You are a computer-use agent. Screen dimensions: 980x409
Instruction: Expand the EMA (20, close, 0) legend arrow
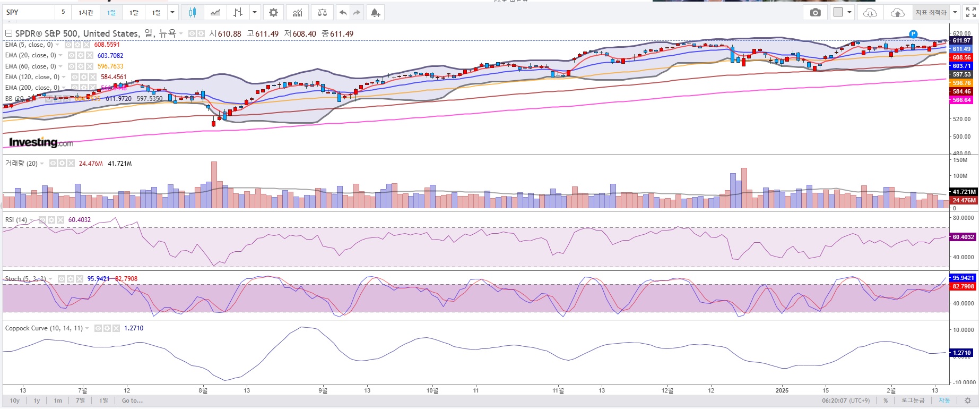click(61, 55)
